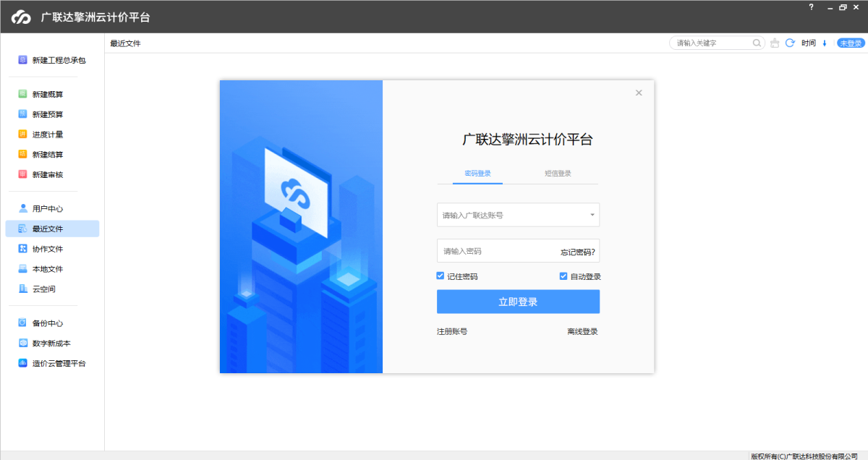The image size is (868, 460).
Task: Toggle the 自动登录 checkbox
Action: coord(563,276)
